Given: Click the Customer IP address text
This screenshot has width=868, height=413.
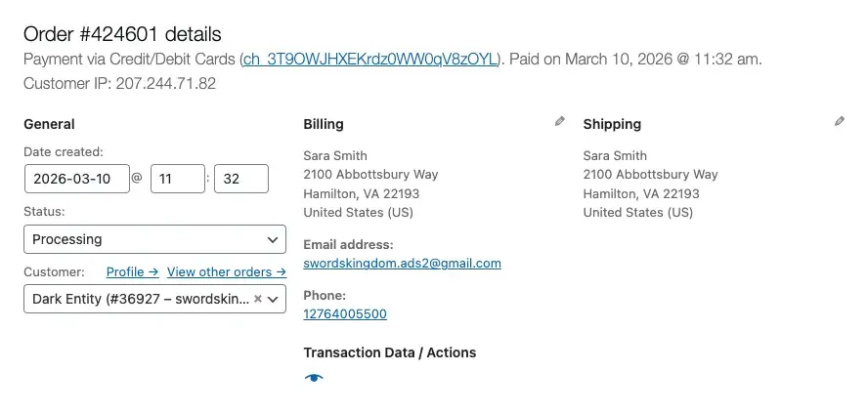Looking at the screenshot, I should (119, 84).
